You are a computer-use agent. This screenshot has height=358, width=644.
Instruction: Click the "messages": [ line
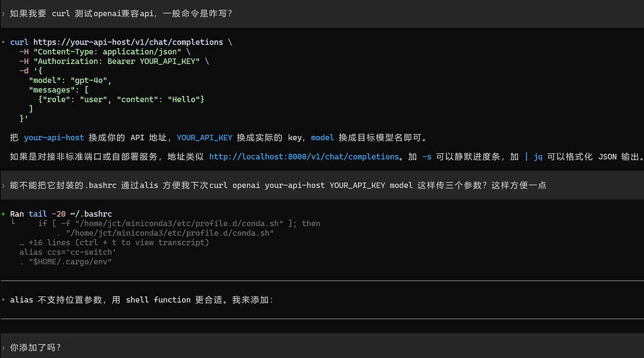(x=58, y=90)
